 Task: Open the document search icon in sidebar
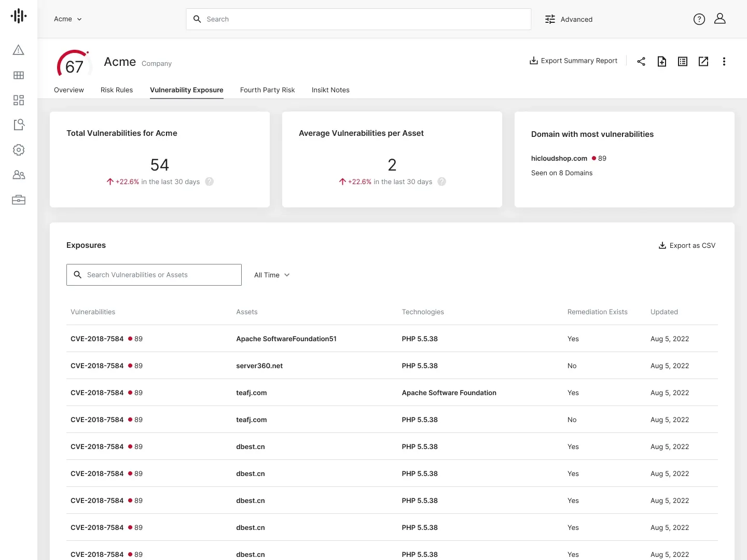[19, 124]
